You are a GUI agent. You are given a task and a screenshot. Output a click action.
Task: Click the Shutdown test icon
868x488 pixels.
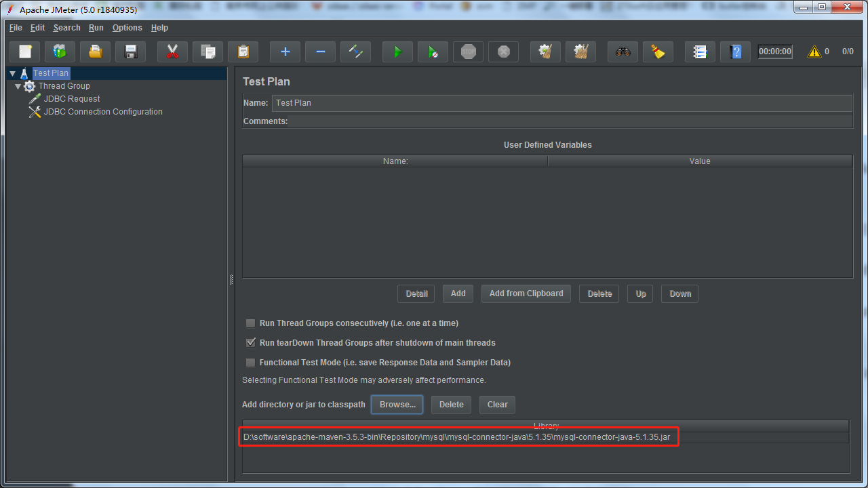[x=503, y=52]
